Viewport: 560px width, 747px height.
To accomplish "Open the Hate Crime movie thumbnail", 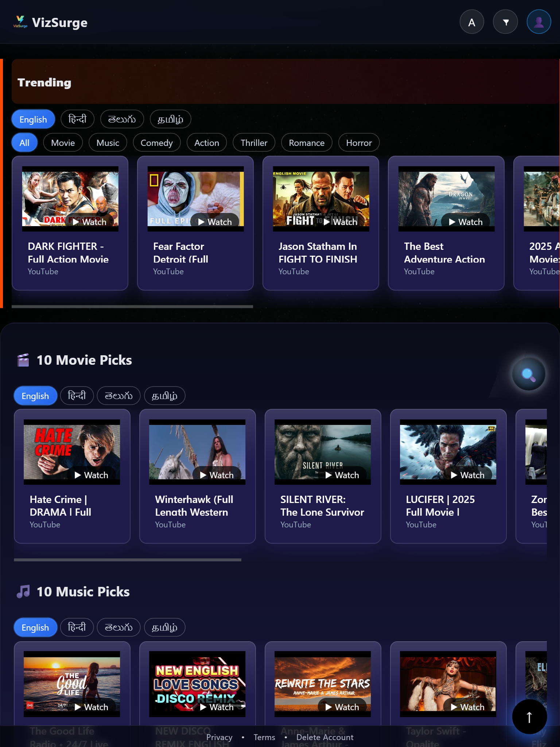I will pos(72,452).
